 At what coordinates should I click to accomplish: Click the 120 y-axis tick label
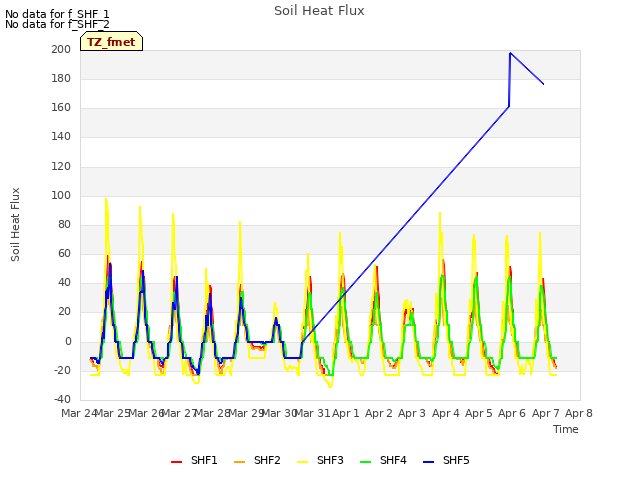point(61,167)
